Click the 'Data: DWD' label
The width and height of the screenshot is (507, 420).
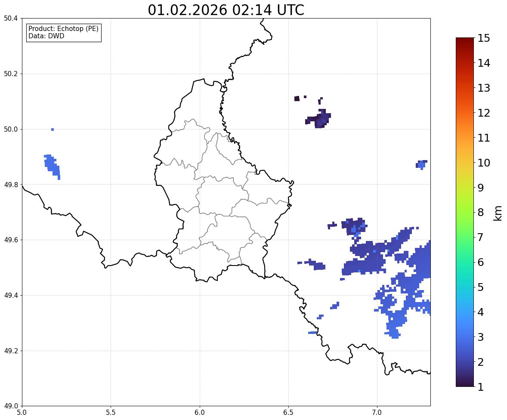click(46, 36)
